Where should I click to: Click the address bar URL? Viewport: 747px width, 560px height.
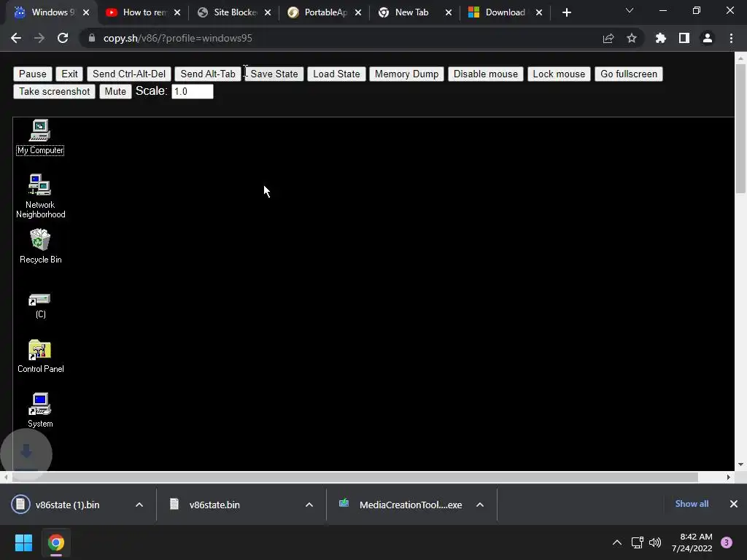(x=178, y=38)
